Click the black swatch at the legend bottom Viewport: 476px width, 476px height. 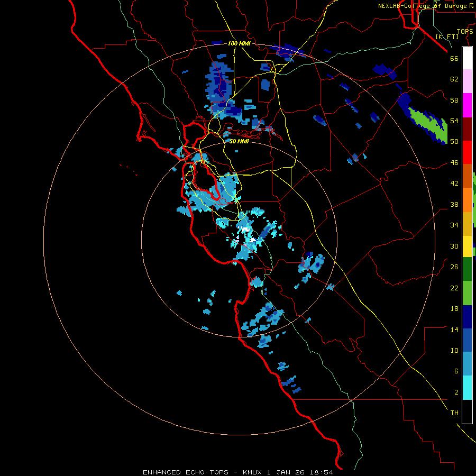[x=467, y=411]
